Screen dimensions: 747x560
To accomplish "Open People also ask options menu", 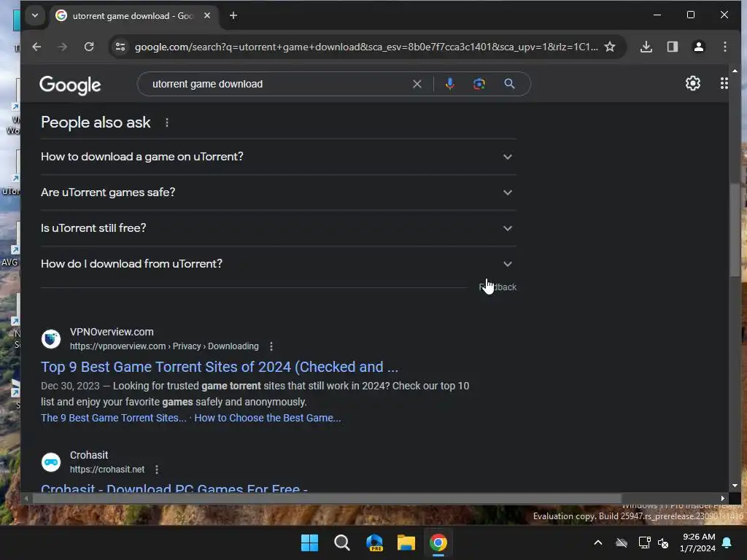I will click(x=167, y=122).
